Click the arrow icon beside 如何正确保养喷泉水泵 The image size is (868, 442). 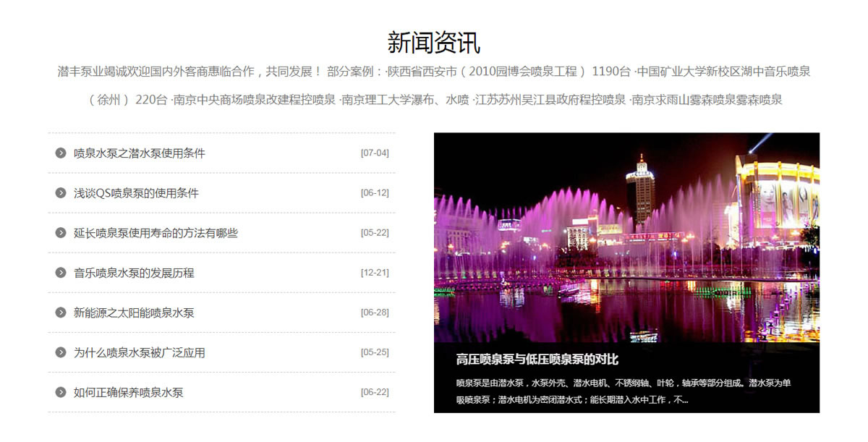[61, 392]
